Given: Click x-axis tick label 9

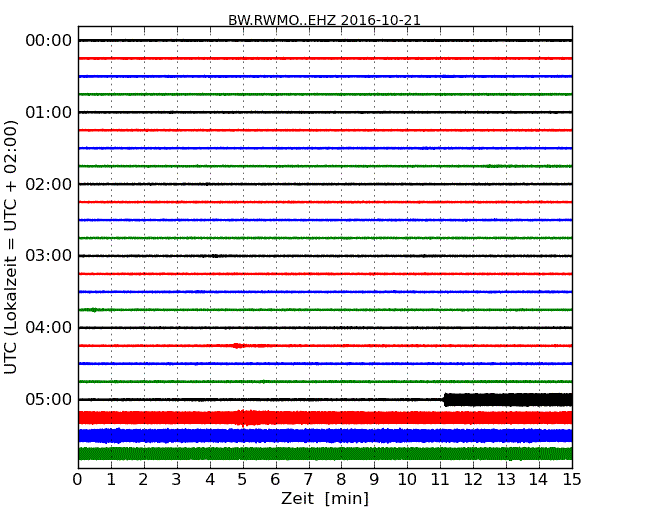Looking at the screenshot, I should [x=374, y=480].
